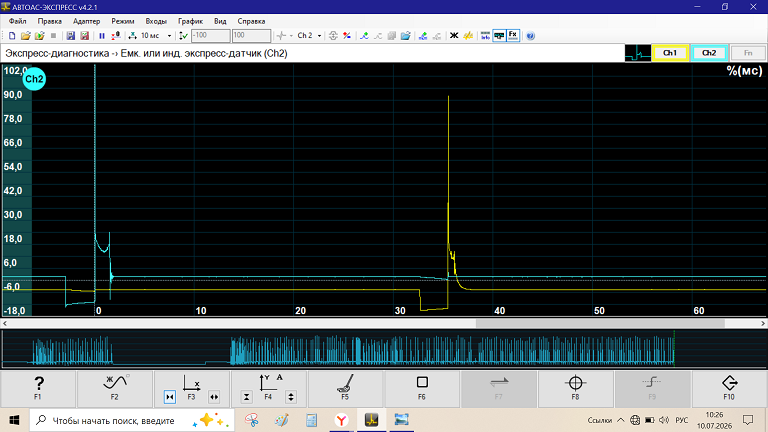The image size is (768, 432).
Task: Click the horizontal scrollbar thumb under graph
Action: 600,323
